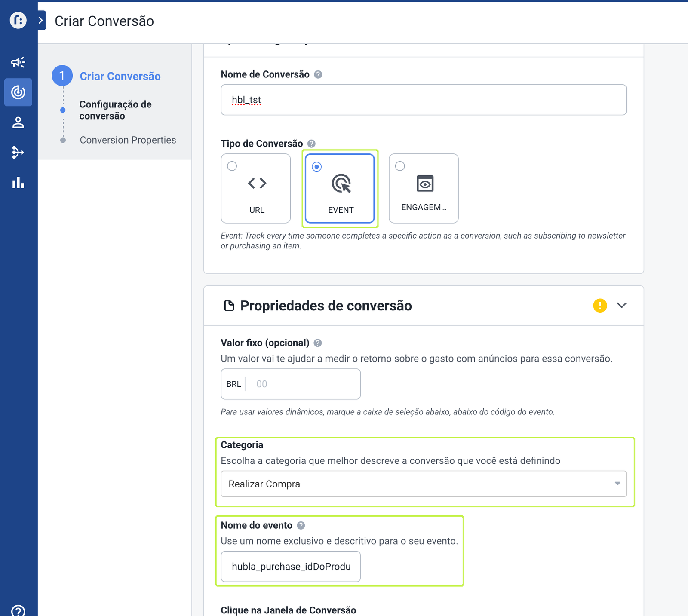This screenshot has height=616, width=688.
Task: Click the help question mark in sidebar
Action: [x=18, y=611]
